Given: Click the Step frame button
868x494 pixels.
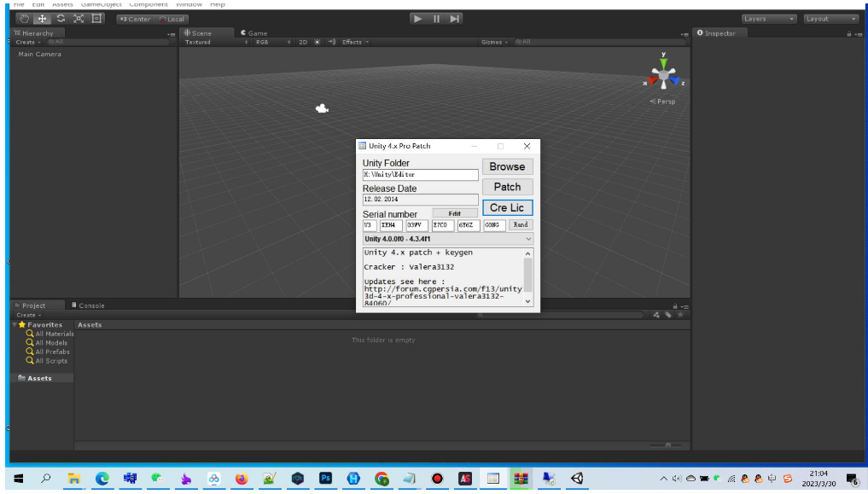Looking at the screenshot, I should tap(455, 19).
